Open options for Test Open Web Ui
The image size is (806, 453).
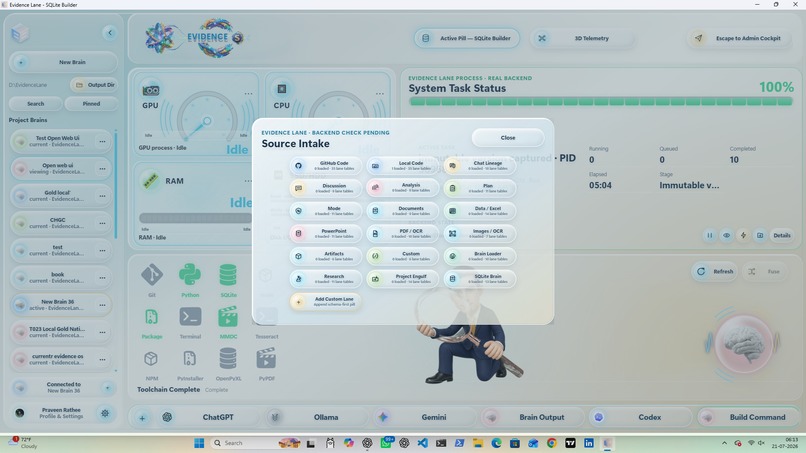pyautogui.click(x=102, y=141)
